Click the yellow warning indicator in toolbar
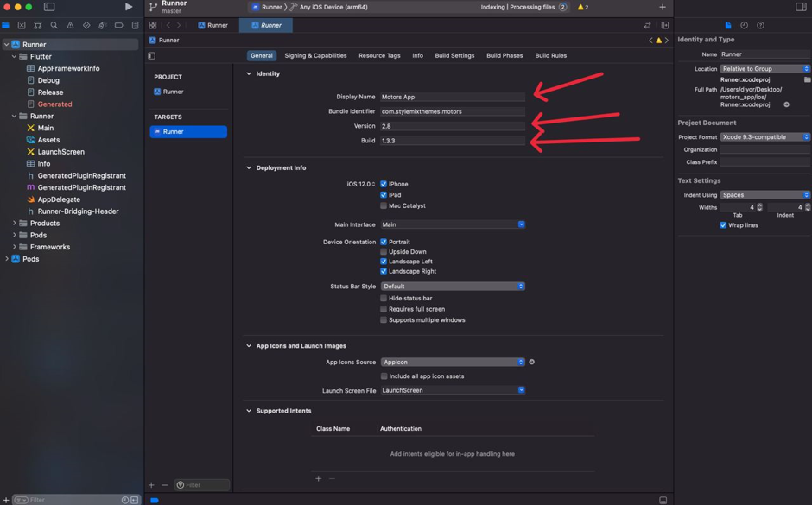This screenshot has height=505, width=812. [583, 7]
